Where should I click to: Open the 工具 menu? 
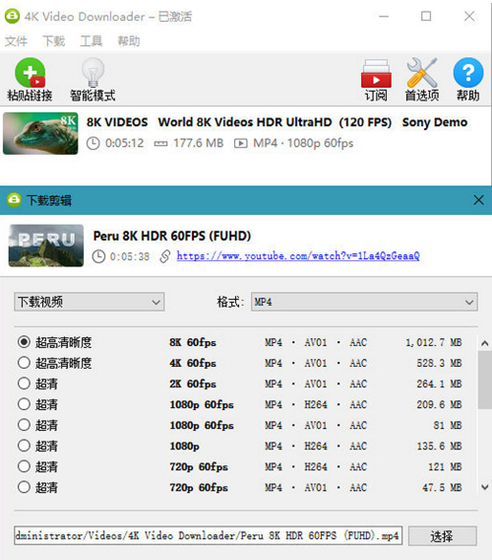point(91,41)
